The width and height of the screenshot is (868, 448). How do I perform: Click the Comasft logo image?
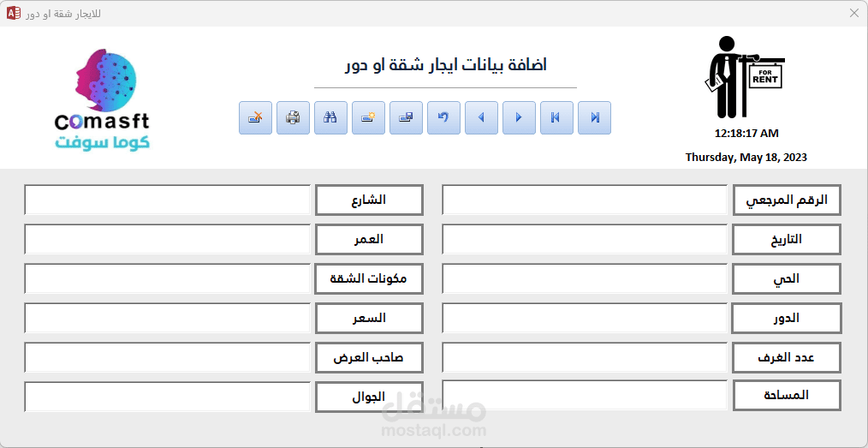click(103, 100)
